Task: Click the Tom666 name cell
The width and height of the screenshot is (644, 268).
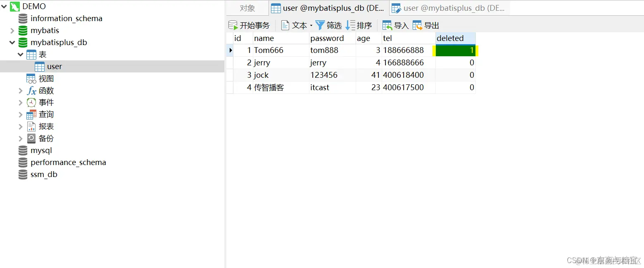Action: point(281,50)
